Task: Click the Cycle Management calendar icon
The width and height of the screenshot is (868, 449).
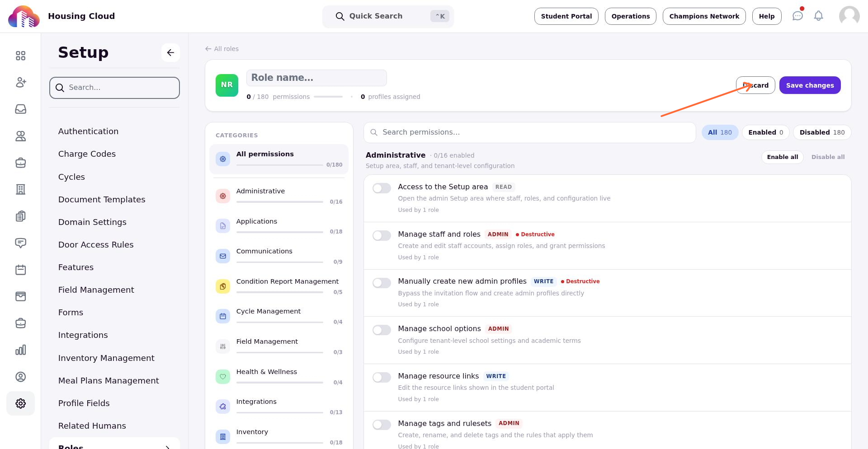Action: [x=223, y=316]
